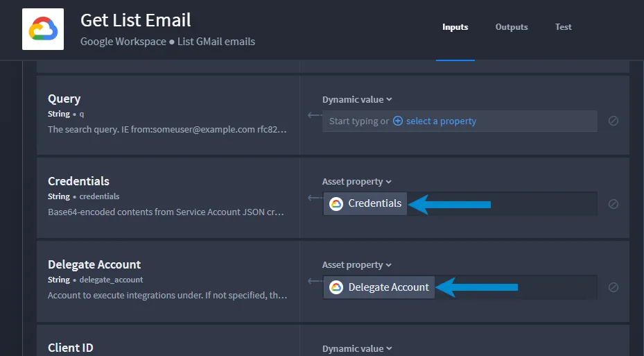Image resolution: width=644 pixels, height=356 pixels.
Task: Click the left arrow icon next to Query
Action: pyautogui.click(x=315, y=115)
